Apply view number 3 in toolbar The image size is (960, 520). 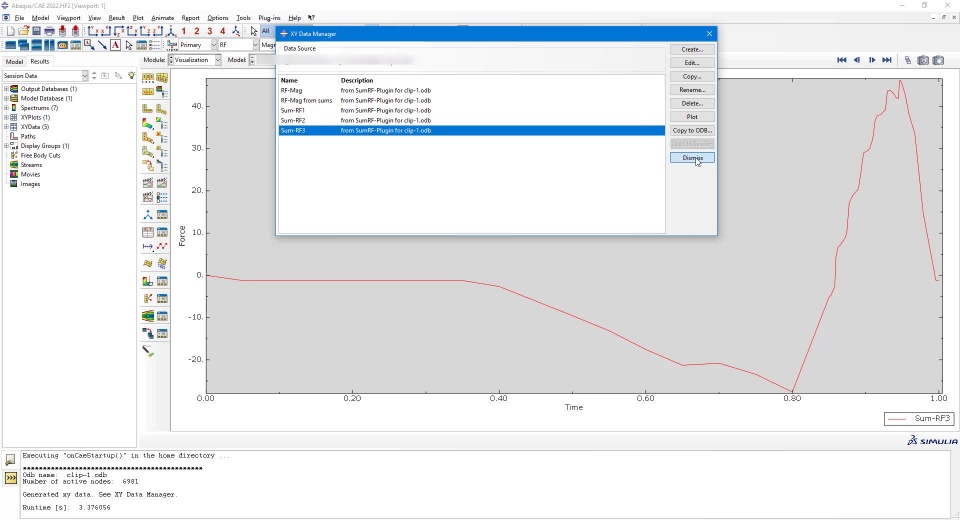point(209,31)
